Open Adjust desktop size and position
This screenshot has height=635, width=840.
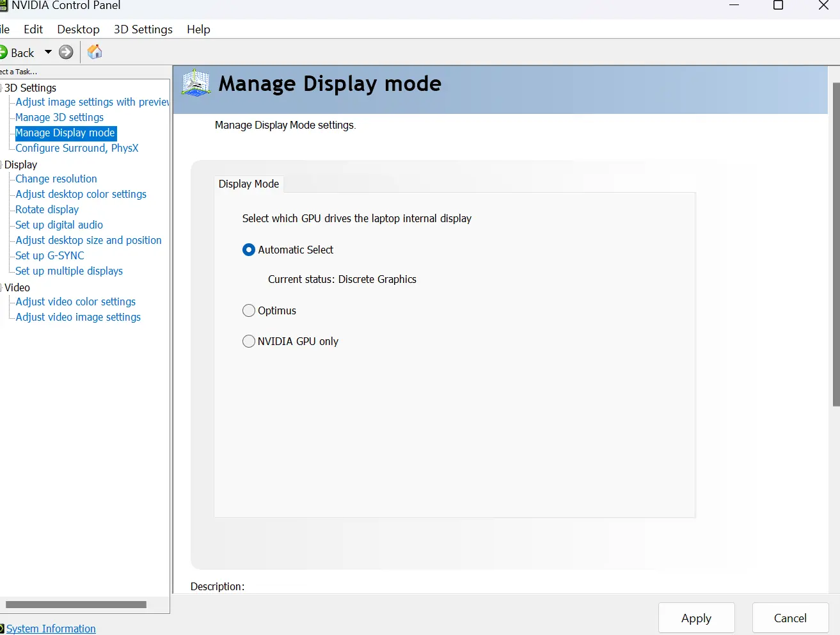89,240
